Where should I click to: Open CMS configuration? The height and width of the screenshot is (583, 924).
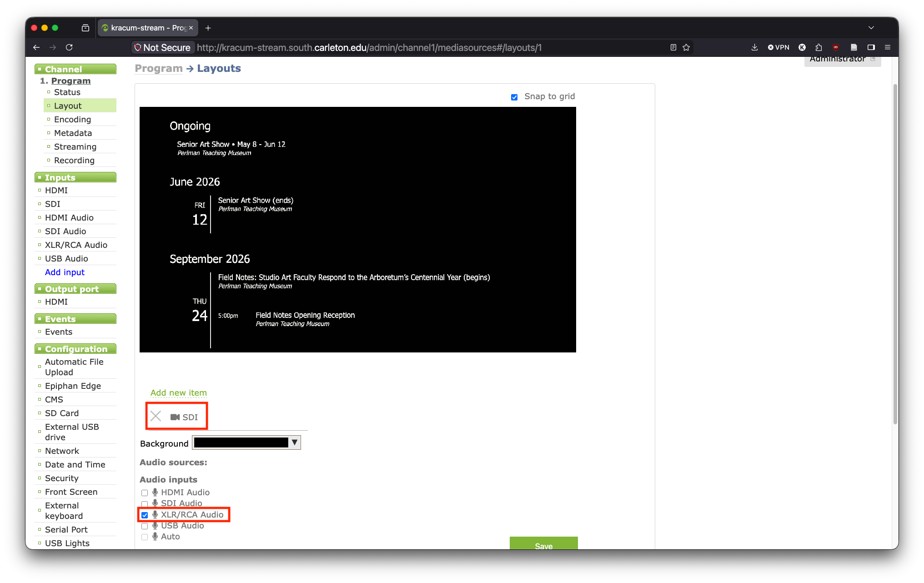point(54,399)
